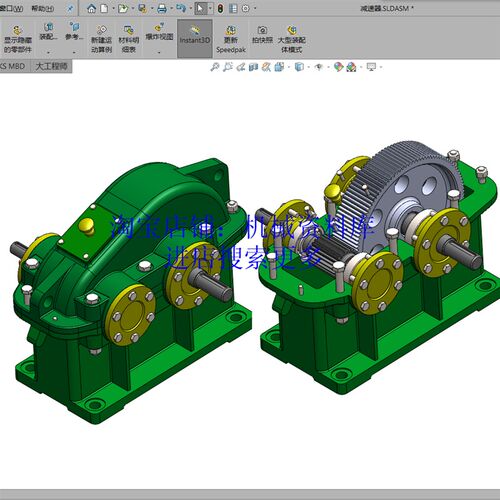Activate the Select cursor tool

[200, 8]
